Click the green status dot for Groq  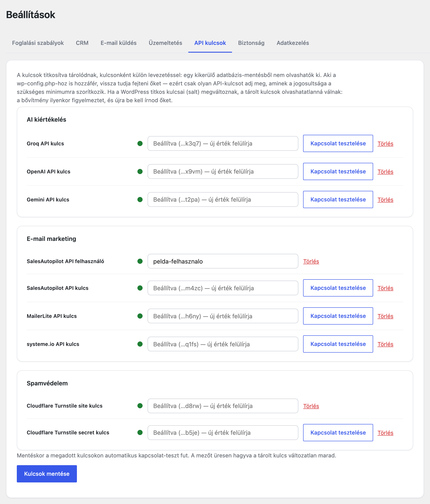pyautogui.click(x=140, y=143)
